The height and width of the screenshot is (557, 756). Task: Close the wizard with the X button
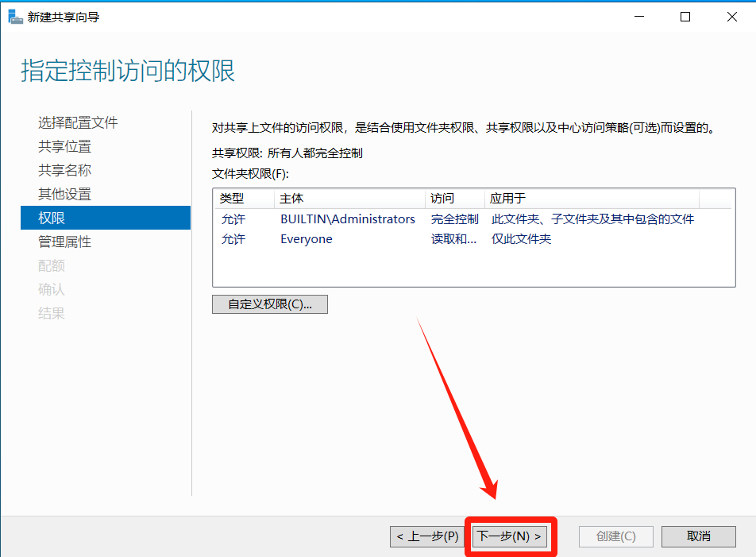731,17
